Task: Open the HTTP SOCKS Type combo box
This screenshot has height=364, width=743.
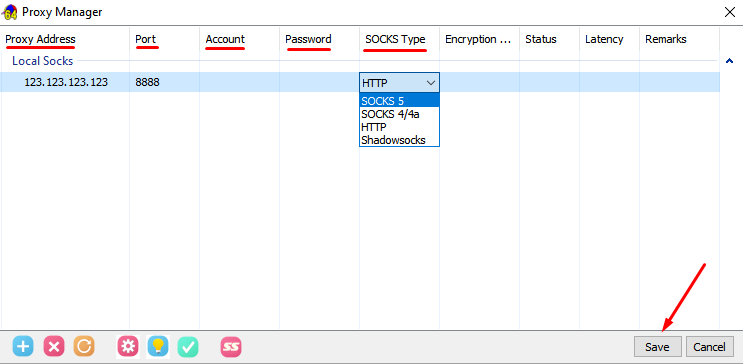Action: point(399,82)
